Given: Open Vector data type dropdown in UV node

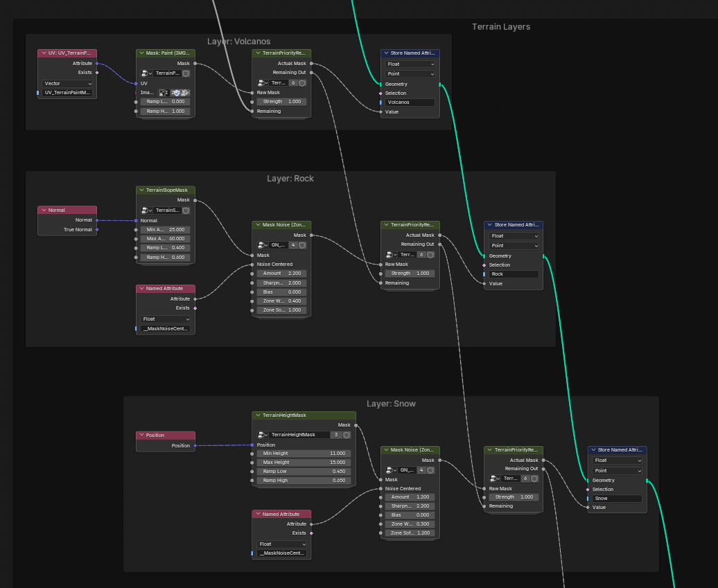Looking at the screenshot, I should [x=67, y=83].
